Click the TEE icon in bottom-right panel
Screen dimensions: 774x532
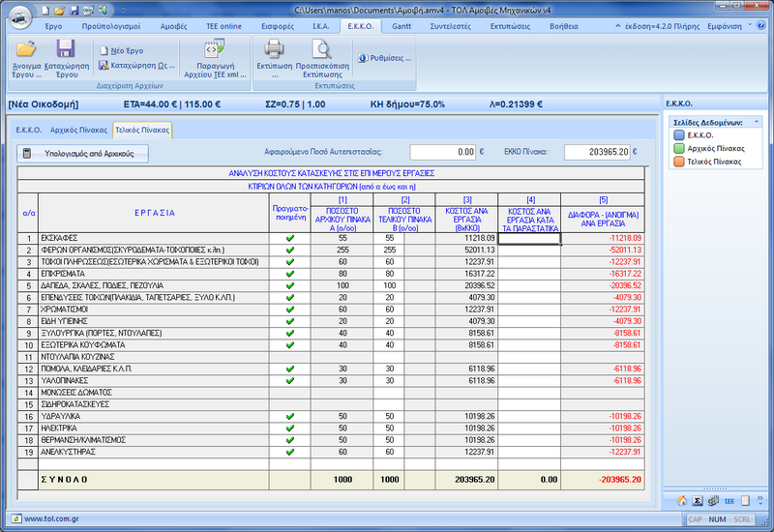[729, 501]
